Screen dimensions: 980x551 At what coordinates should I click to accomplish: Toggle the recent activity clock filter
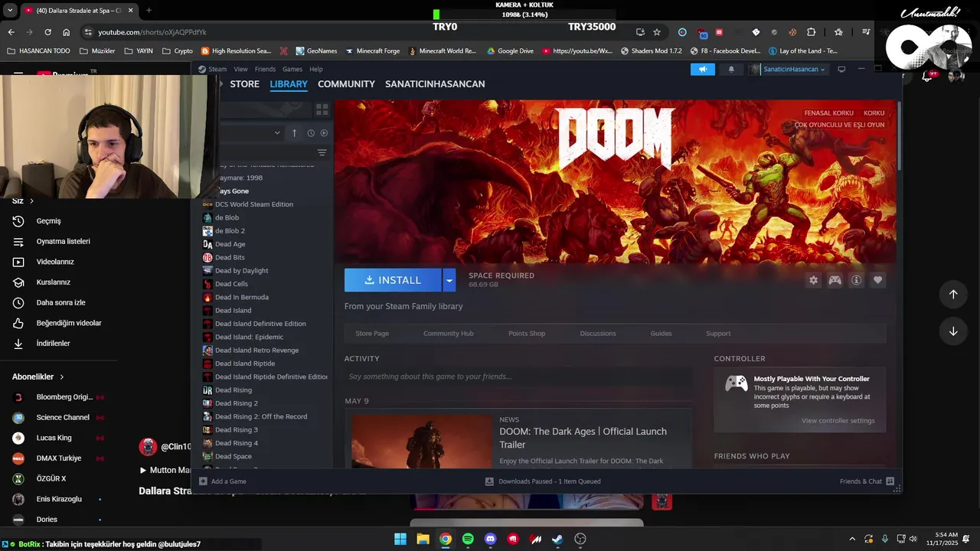point(311,133)
